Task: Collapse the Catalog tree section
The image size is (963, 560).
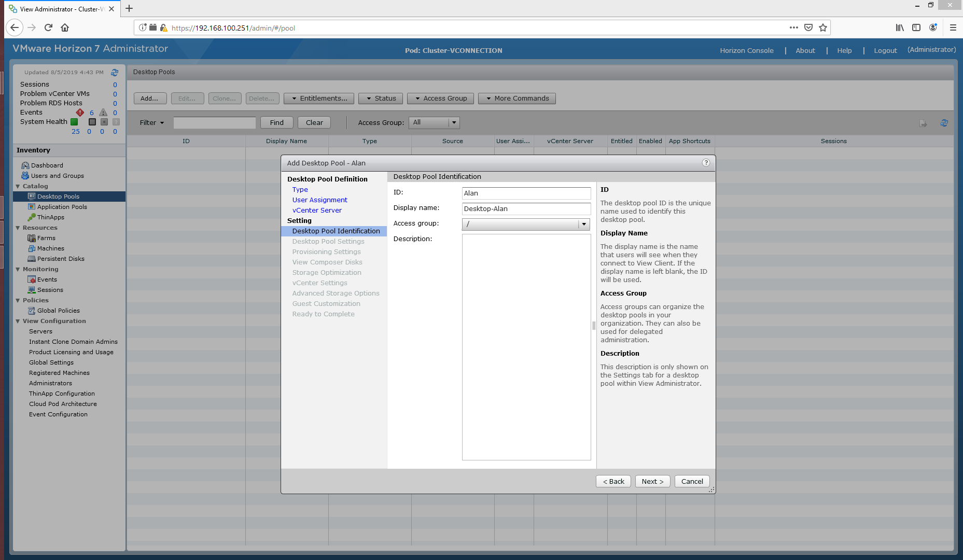Action: click(x=18, y=186)
